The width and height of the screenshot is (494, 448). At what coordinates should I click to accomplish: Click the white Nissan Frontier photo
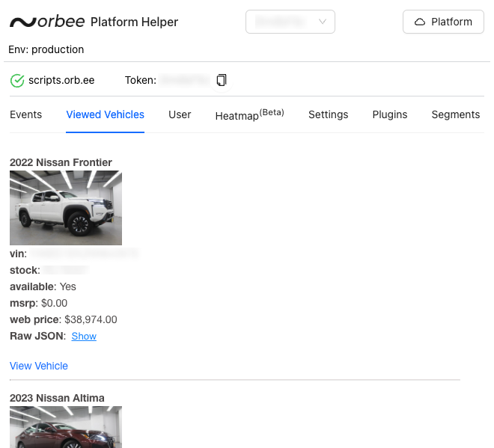pos(66,208)
